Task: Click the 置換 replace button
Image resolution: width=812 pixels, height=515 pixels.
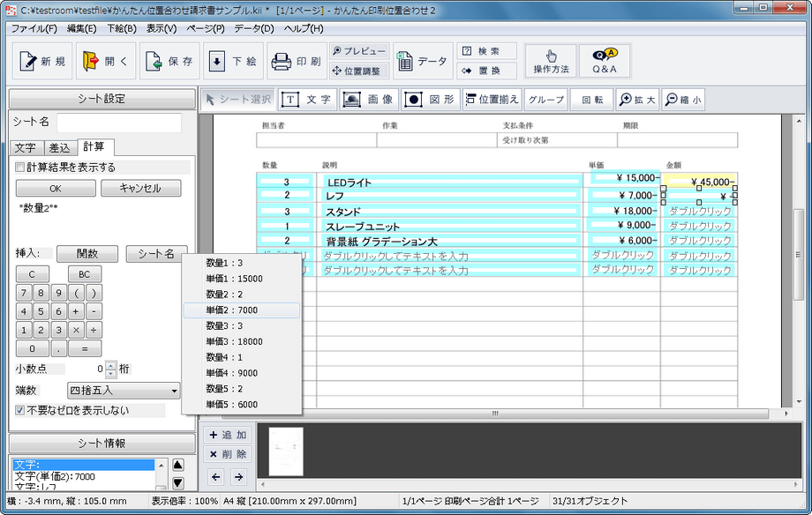Action: (487, 71)
